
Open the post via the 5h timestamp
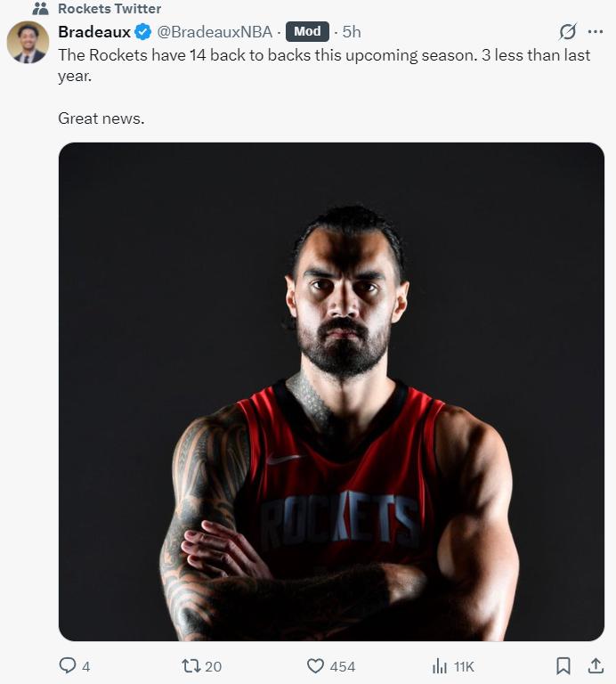352,32
